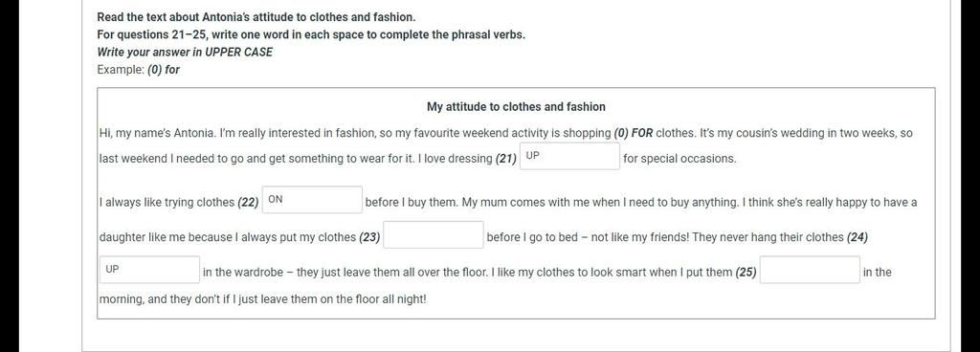
Task: Focus the empty field for question 23
Action: (434, 234)
